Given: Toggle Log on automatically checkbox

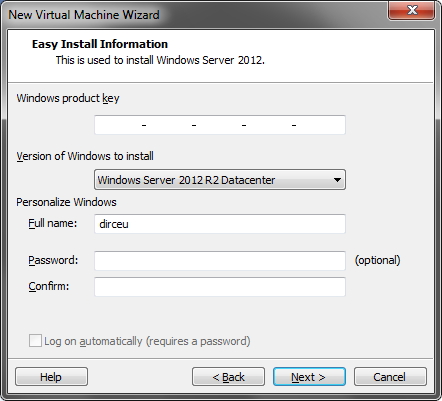Looking at the screenshot, I should (35, 341).
